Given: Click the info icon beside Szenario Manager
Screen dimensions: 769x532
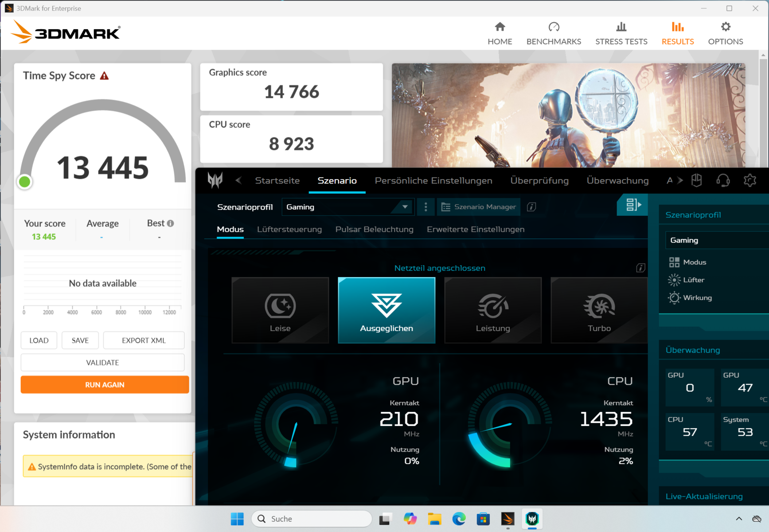Looking at the screenshot, I should [x=531, y=207].
